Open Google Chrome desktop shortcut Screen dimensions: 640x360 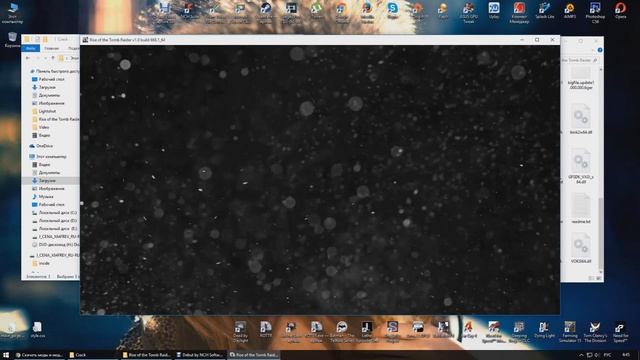[x=342, y=12]
